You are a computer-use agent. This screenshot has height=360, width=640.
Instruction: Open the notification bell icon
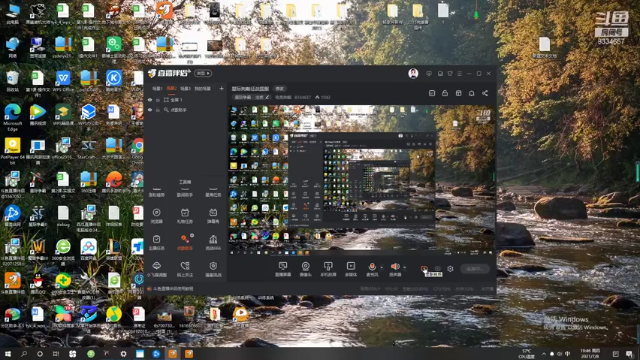(471, 93)
